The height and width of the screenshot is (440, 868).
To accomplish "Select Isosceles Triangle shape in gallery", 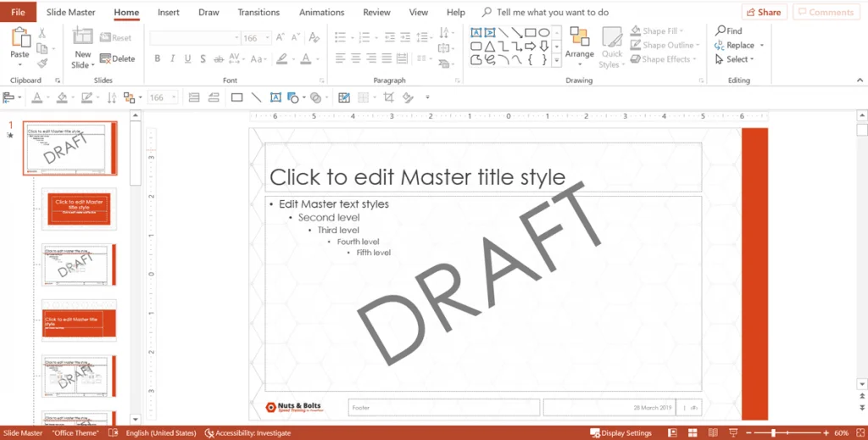I will 490,47.
